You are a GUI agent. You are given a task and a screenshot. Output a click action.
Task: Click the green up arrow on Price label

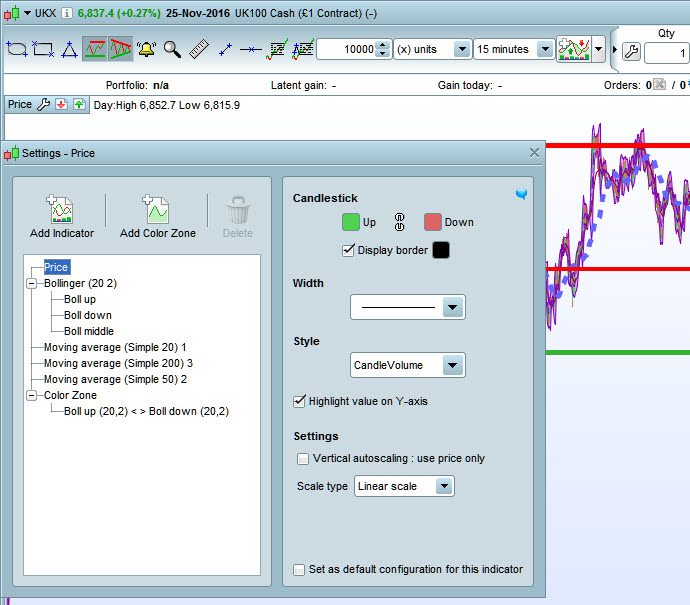click(79, 104)
